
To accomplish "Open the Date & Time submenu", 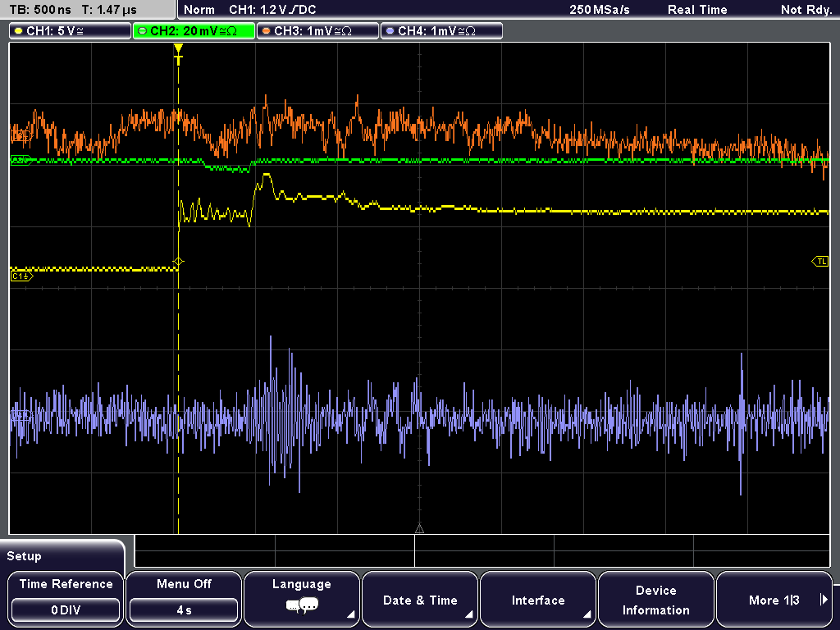I will (x=420, y=599).
